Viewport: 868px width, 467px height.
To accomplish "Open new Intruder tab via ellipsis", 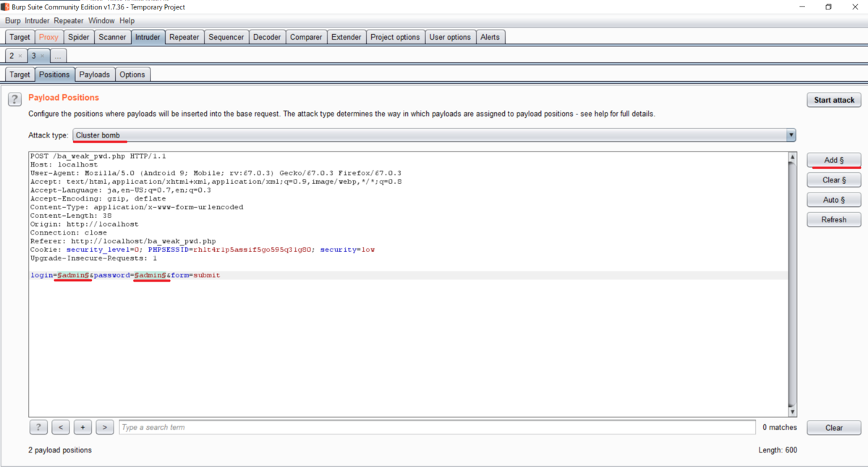I will point(59,56).
